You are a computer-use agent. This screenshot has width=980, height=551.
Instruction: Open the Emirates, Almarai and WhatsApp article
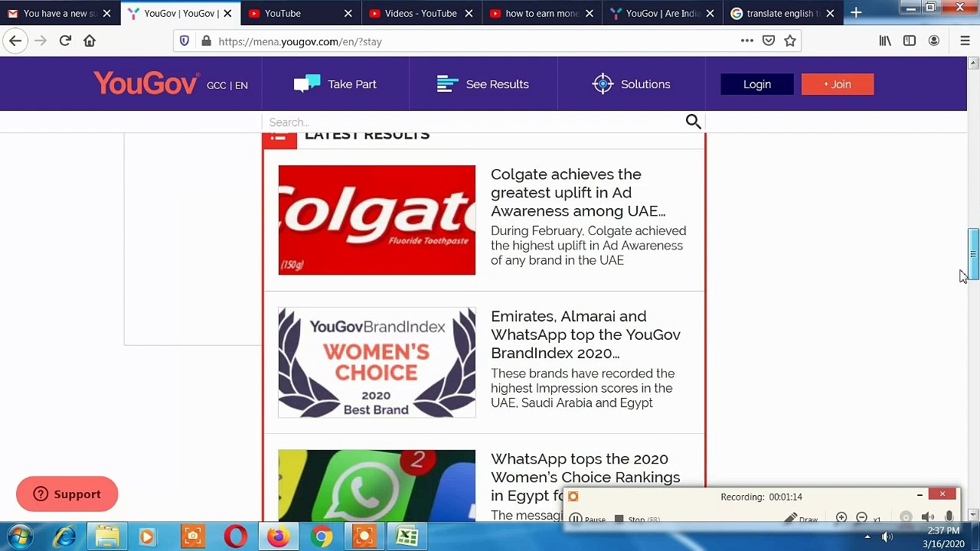(586, 334)
